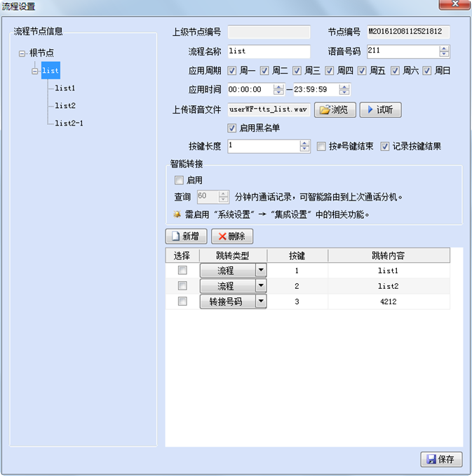Screen dimensions: 472x476
Task: Click the 流程名称 input field
Action: 269,51
